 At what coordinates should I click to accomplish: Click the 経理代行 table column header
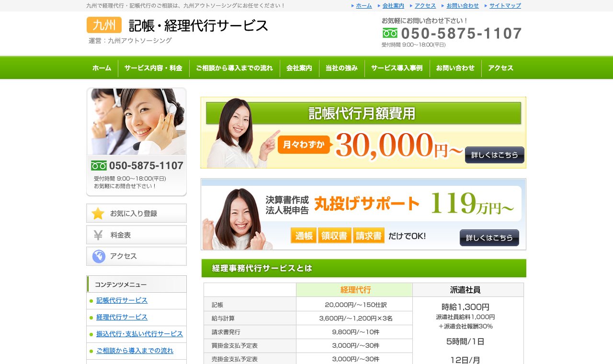[354, 290]
